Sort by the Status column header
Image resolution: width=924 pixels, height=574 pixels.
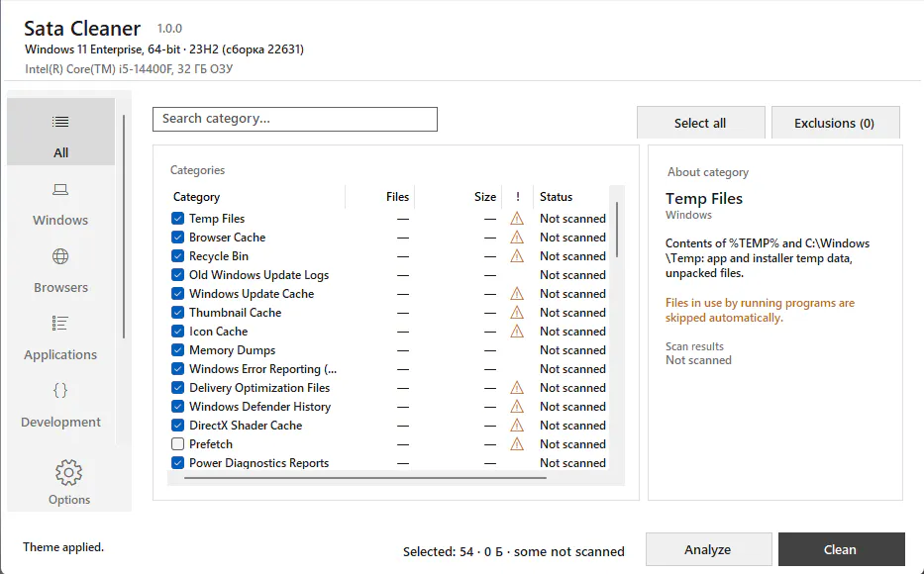click(x=571, y=197)
